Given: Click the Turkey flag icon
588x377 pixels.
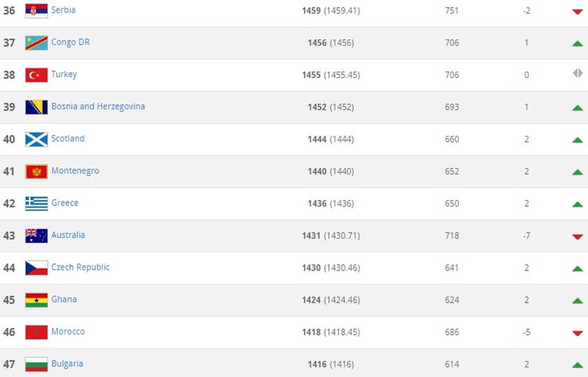Looking at the screenshot, I should (36, 75).
